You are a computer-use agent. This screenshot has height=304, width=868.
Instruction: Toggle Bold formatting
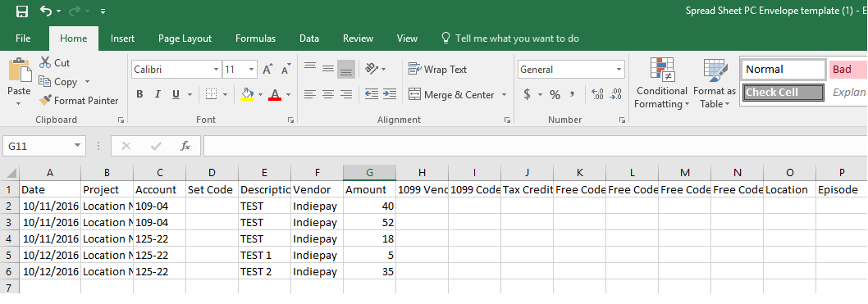click(139, 94)
